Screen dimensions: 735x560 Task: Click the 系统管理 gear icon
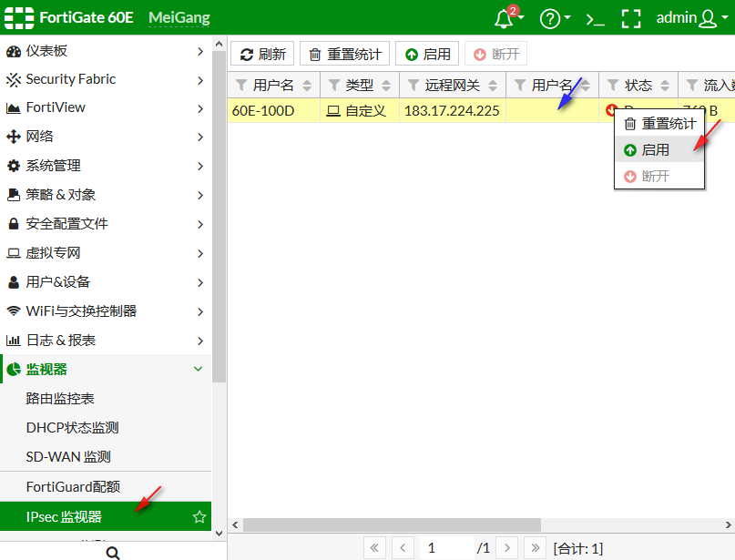click(x=14, y=166)
